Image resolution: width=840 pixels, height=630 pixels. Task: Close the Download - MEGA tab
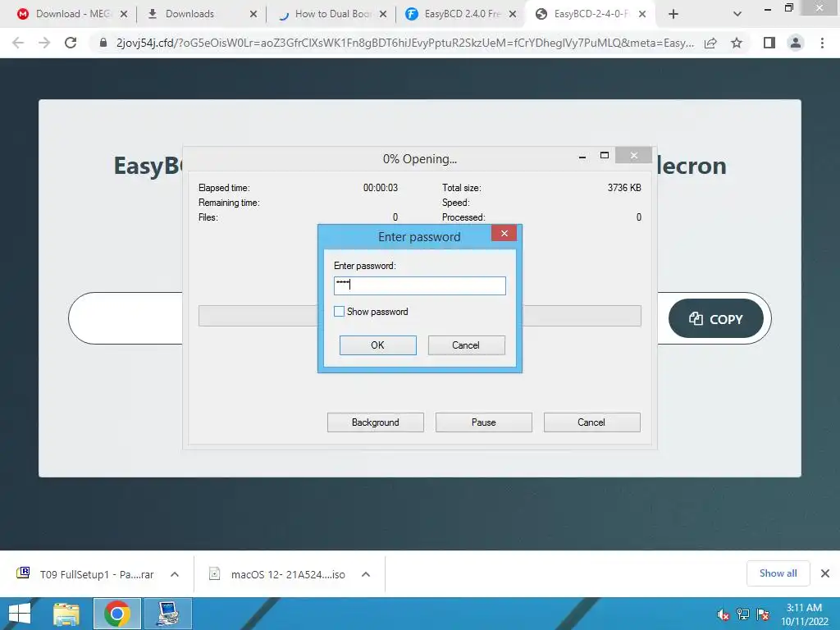pyautogui.click(x=124, y=14)
